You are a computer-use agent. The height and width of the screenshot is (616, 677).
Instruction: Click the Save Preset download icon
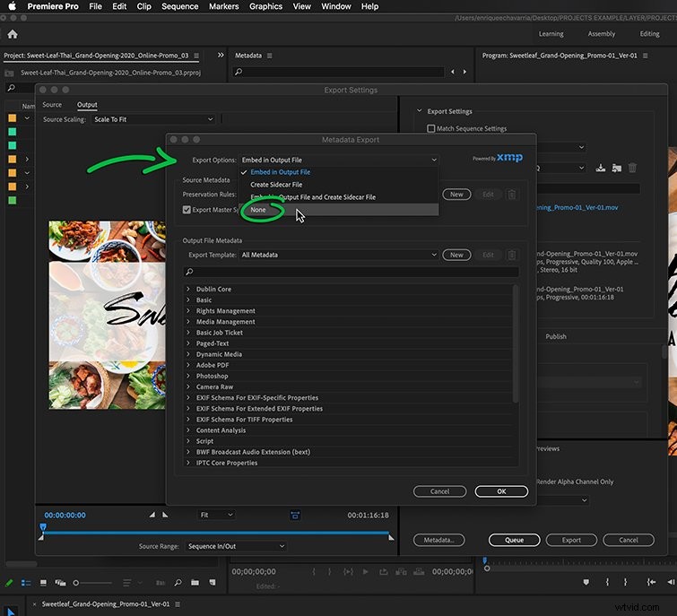(600, 168)
